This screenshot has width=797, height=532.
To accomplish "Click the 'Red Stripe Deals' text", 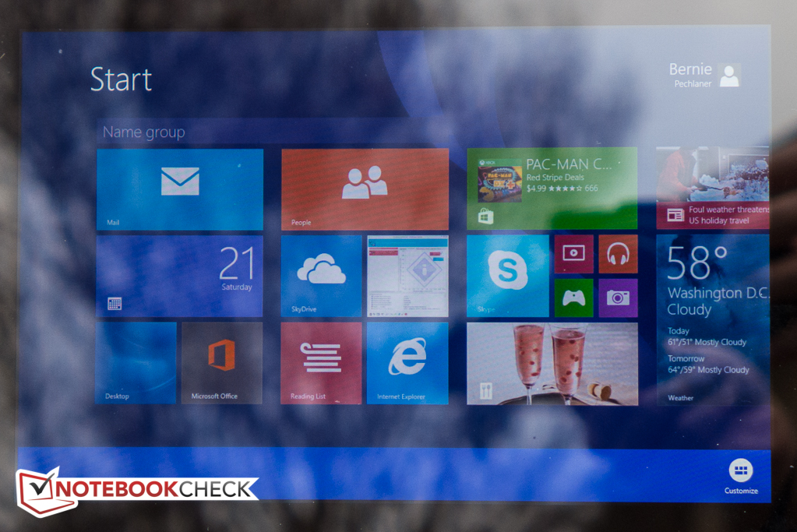I will 555,178.
